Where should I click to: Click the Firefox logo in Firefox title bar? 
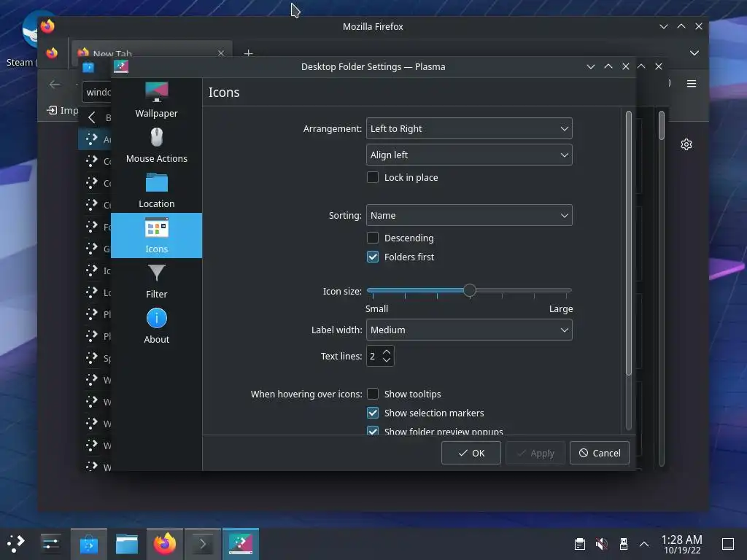pos(47,26)
